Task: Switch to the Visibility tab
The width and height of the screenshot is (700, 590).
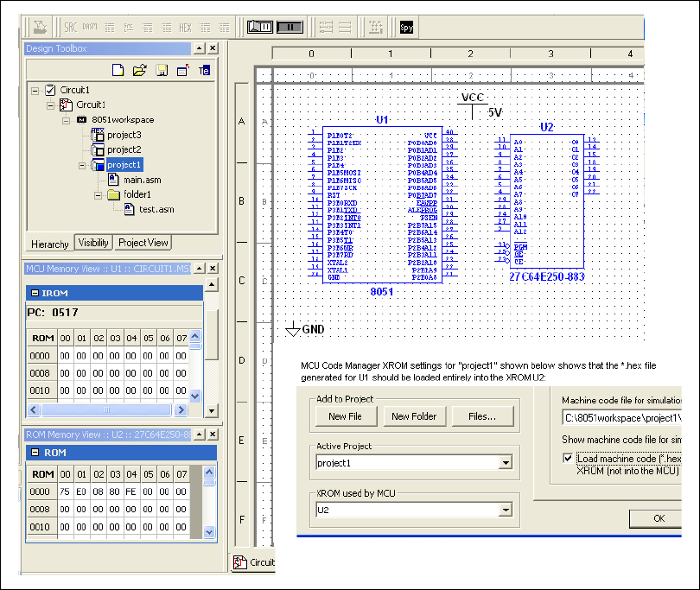Action: coord(93,243)
